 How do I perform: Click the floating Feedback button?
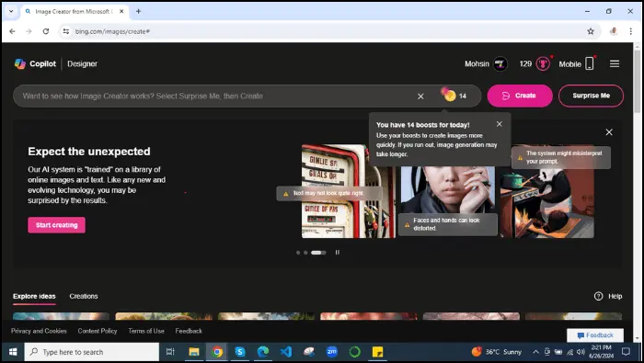tap(595, 335)
